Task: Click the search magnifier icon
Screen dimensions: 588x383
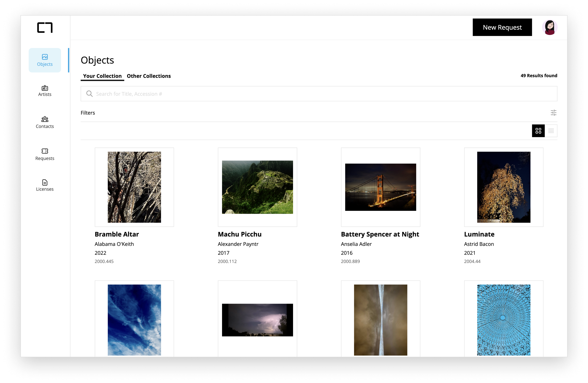Action: [x=89, y=94]
